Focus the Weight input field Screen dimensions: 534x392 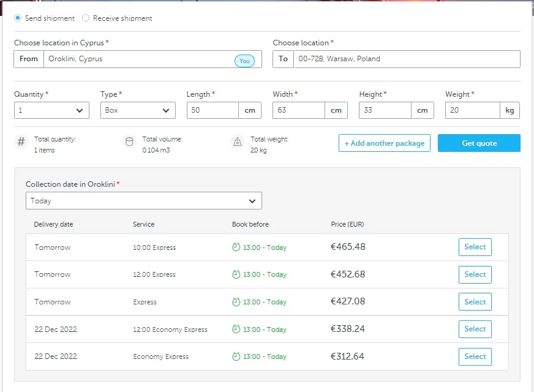(x=472, y=110)
